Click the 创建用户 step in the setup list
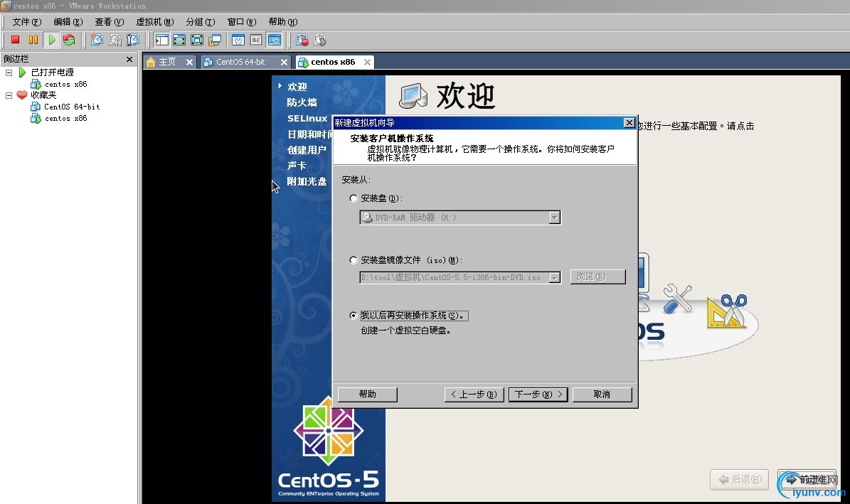This screenshot has width=850, height=504. coord(307,150)
